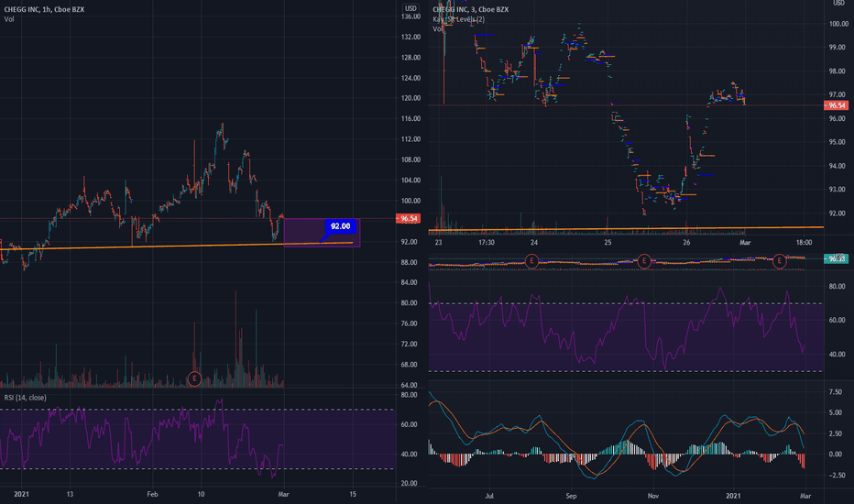Click the 15 date label on the 1h time axis
Screen dimensions: 854x504
click(353, 494)
